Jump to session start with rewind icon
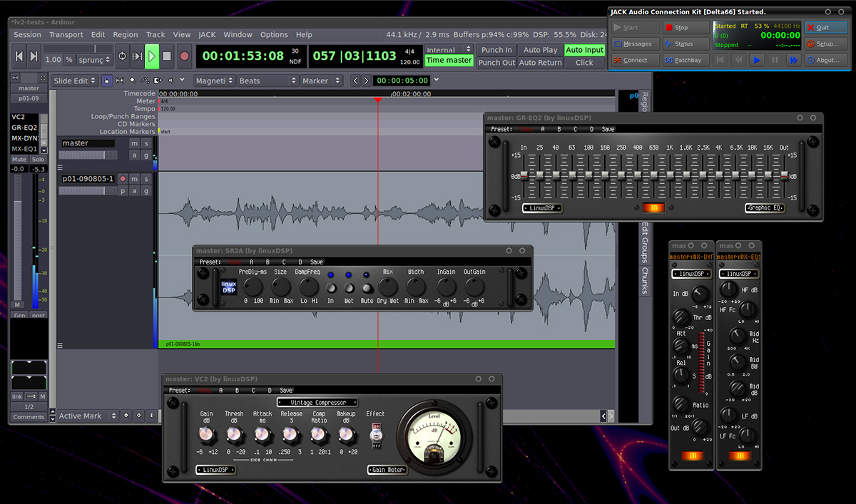Viewport: 856px width, 504px height. [x=19, y=56]
